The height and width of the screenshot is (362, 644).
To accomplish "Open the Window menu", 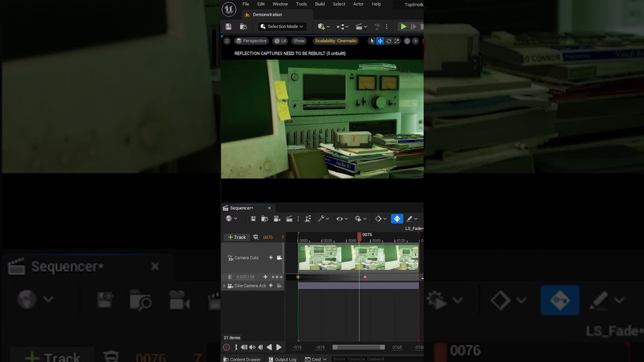I will pyautogui.click(x=280, y=4).
